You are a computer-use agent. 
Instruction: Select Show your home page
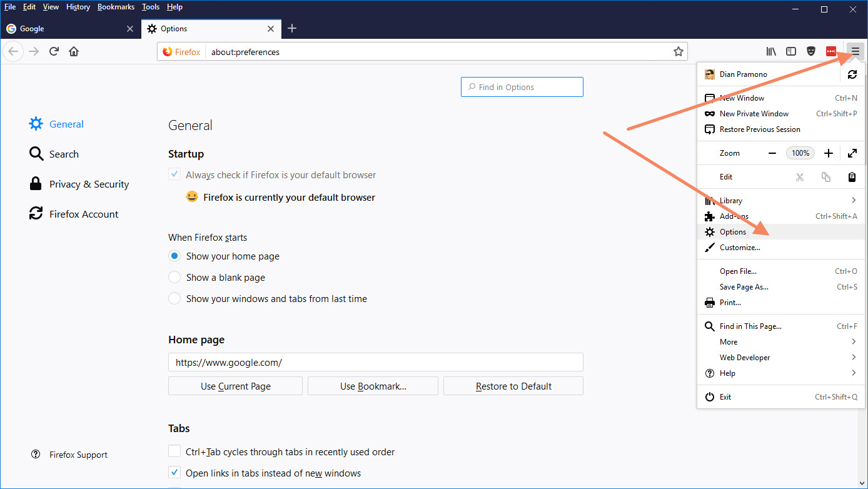[174, 256]
